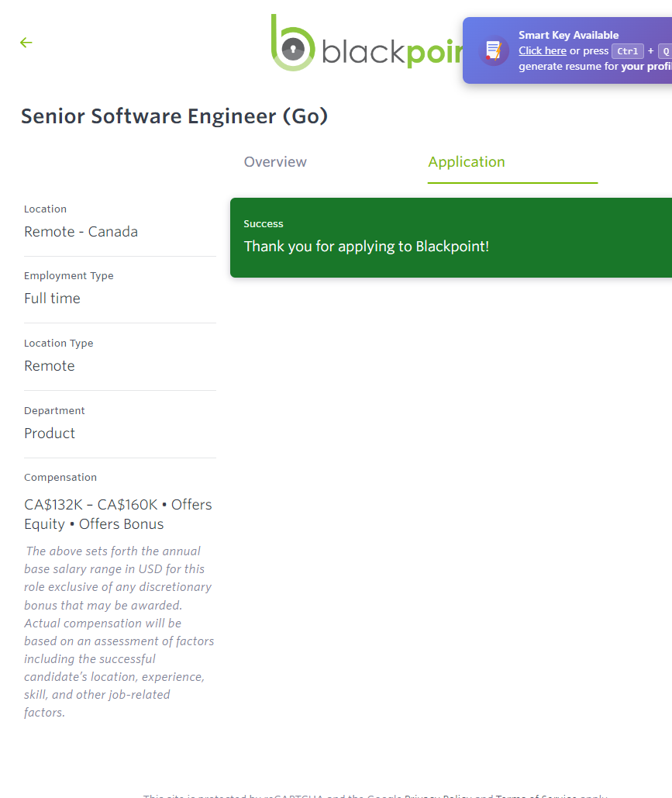Image resolution: width=672 pixels, height=798 pixels.
Task: Click the Blackpoint logo
Action: (x=364, y=45)
